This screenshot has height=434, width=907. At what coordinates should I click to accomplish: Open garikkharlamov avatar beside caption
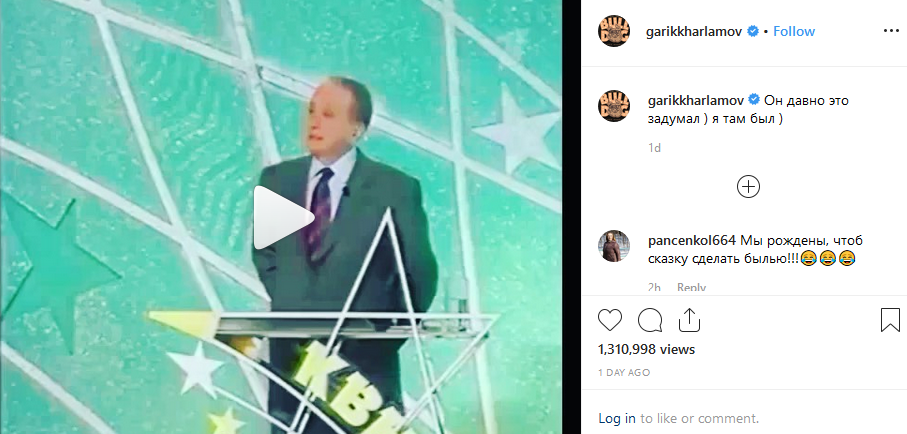pyautogui.click(x=614, y=106)
